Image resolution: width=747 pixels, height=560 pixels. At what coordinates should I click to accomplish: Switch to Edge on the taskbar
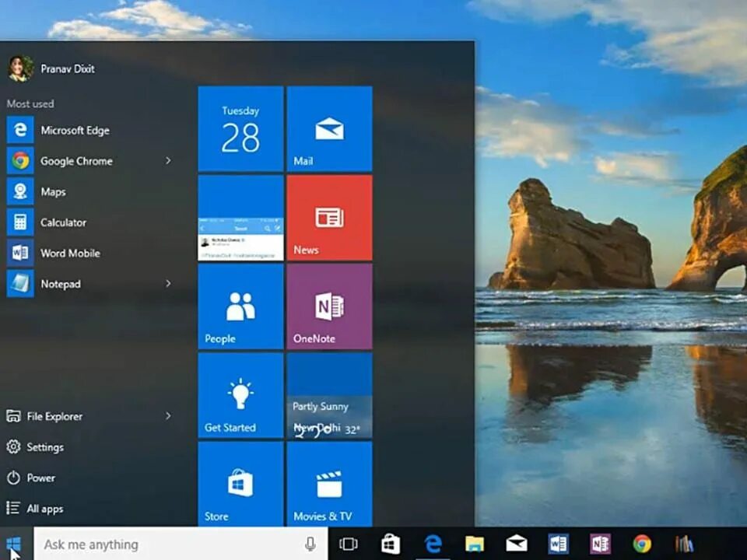coord(433,544)
